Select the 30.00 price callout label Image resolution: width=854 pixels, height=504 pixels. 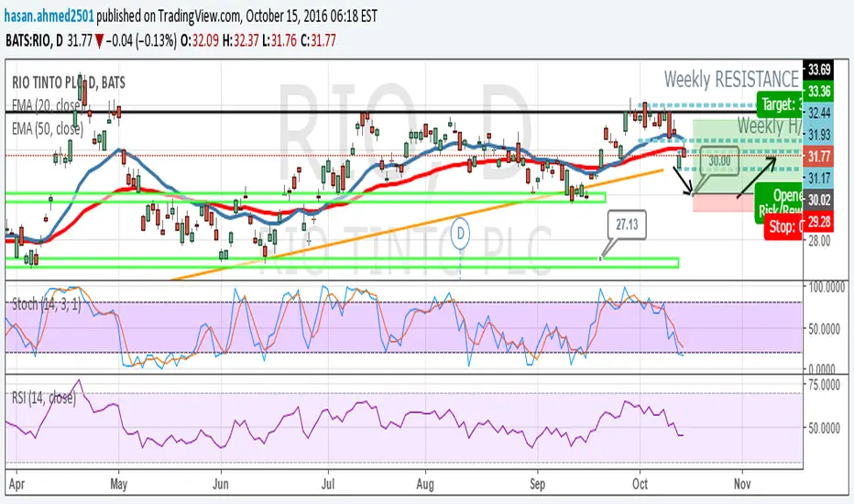719,160
